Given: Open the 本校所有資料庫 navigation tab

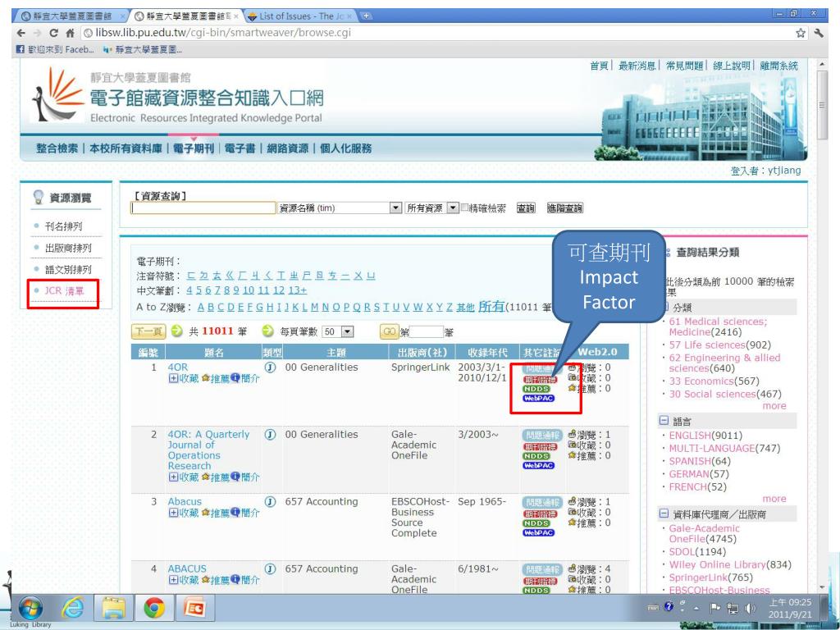Looking at the screenshot, I should tap(126, 148).
